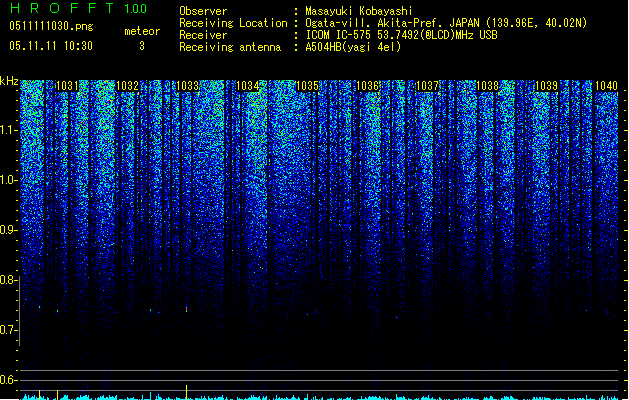Select the ICOM IC-575 receiver description

pos(401,35)
